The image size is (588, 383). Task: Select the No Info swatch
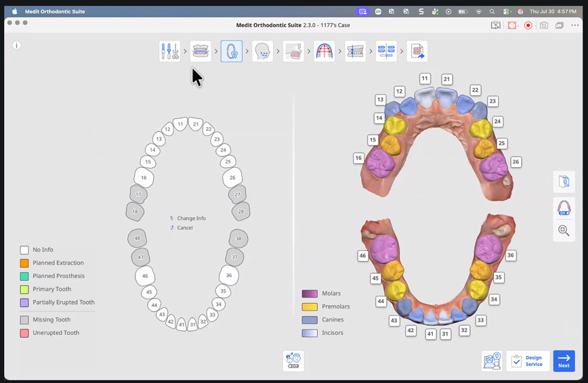pyautogui.click(x=24, y=250)
